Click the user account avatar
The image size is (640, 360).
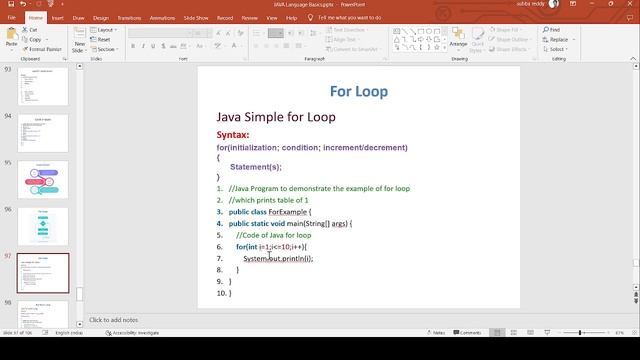pos(554,4)
